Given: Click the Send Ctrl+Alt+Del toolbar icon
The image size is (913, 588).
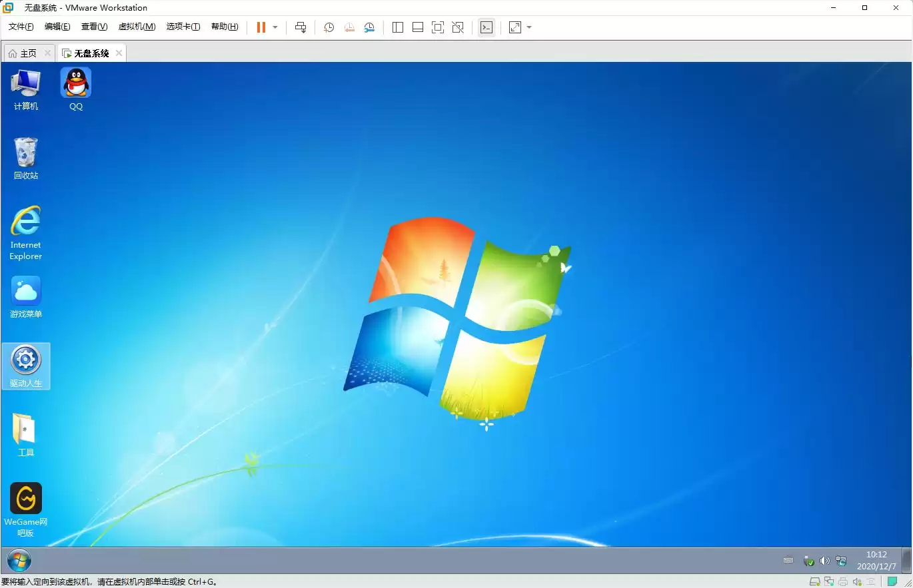Looking at the screenshot, I should coord(301,27).
